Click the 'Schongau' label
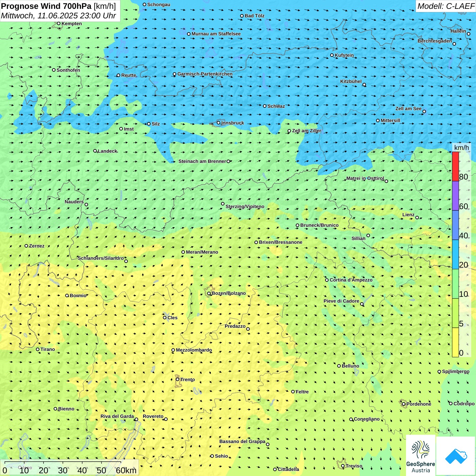Screen dimensions: 476x476 click(159, 4)
